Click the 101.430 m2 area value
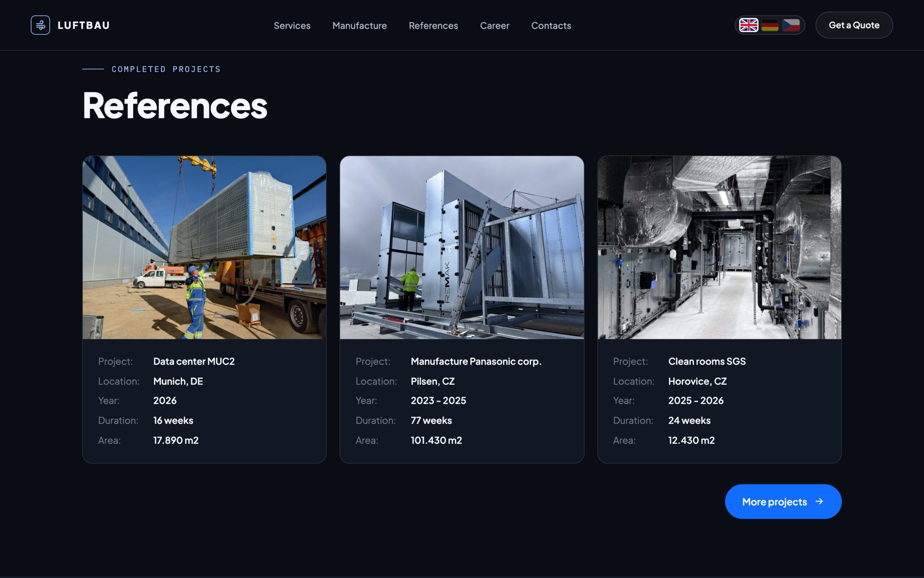 pos(436,440)
